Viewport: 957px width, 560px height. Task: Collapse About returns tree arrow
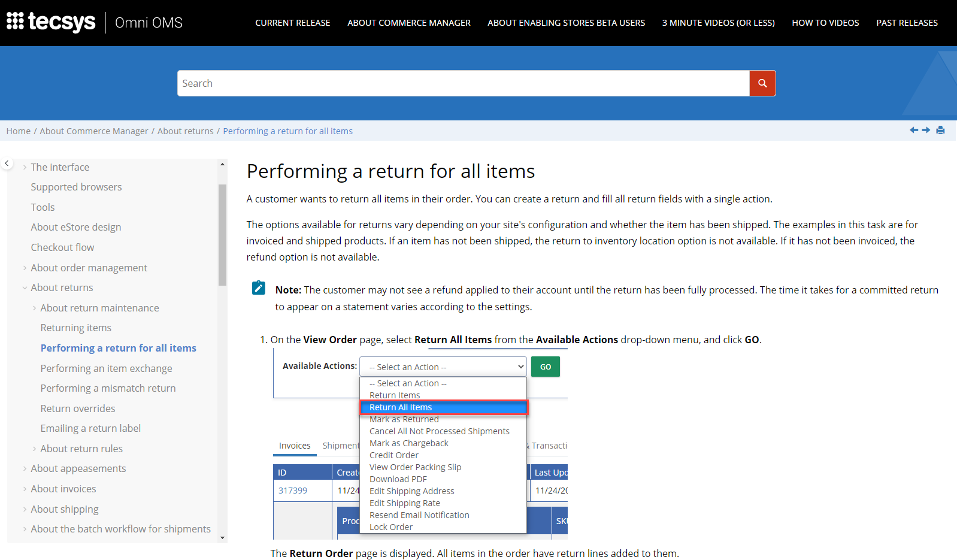point(25,288)
